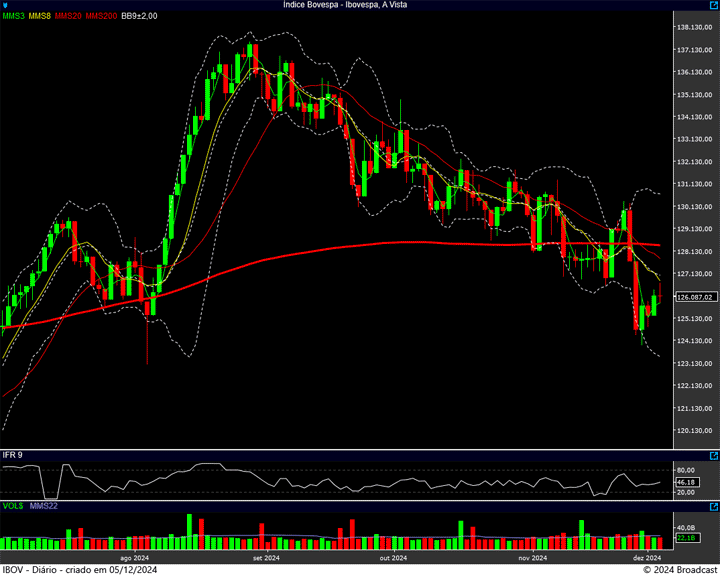Open the IFR 9 indicator panel label
This screenshot has width=720, height=575.
(12, 456)
